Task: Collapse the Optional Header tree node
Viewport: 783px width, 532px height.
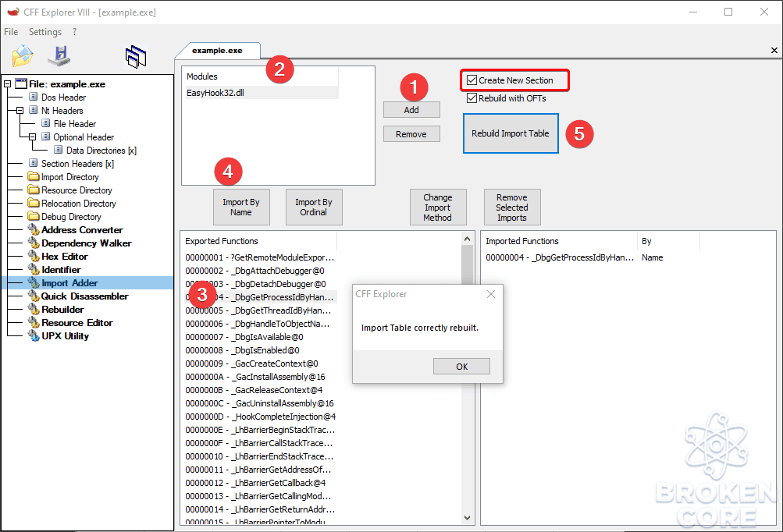Action: [33, 137]
